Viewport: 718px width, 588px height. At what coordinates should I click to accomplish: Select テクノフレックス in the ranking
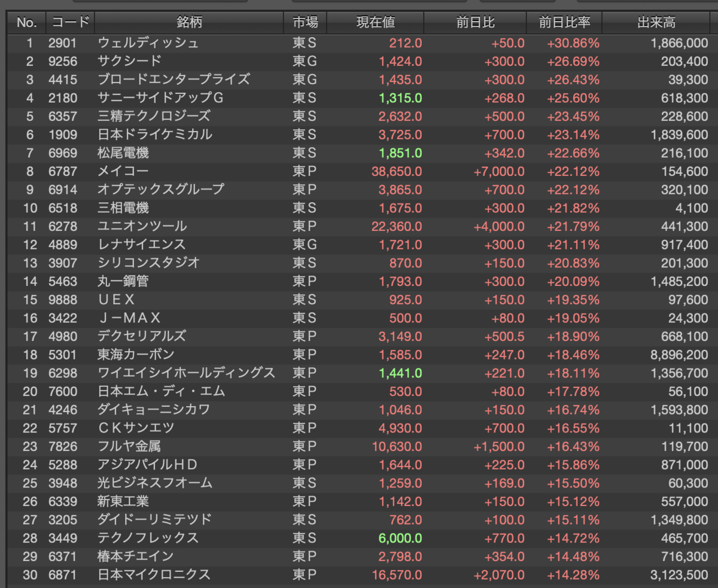point(148,538)
